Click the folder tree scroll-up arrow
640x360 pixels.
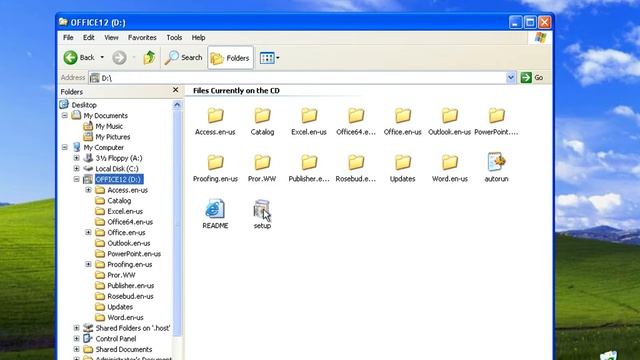(177, 105)
